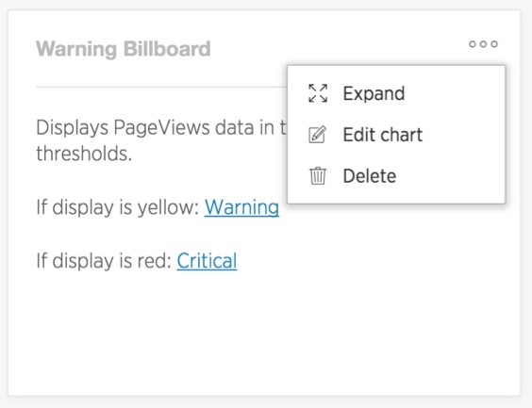
Task: Click the middle dot of the options icon
Action: [483, 44]
